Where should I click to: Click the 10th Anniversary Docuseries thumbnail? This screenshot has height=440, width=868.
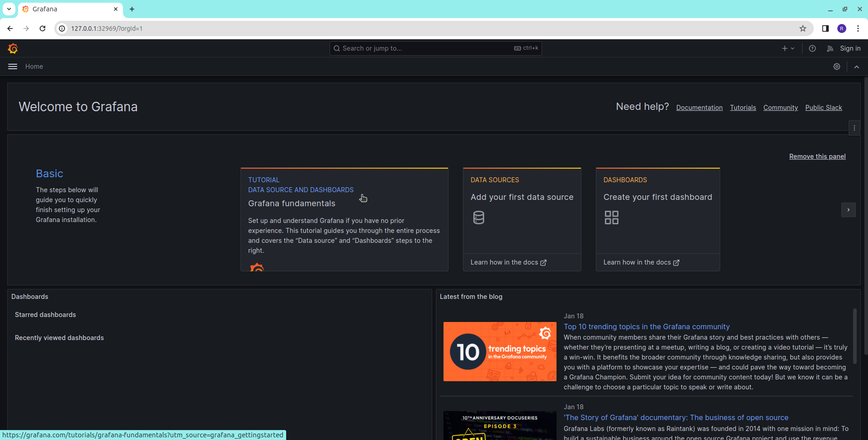(500, 426)
